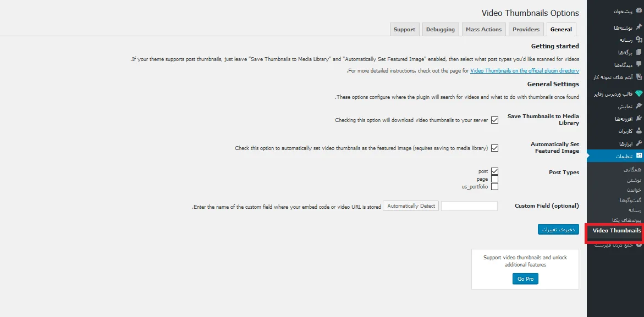Click the Dashboard gauge icon in sidebar
The image size is (644, 317).
[639, 12]
